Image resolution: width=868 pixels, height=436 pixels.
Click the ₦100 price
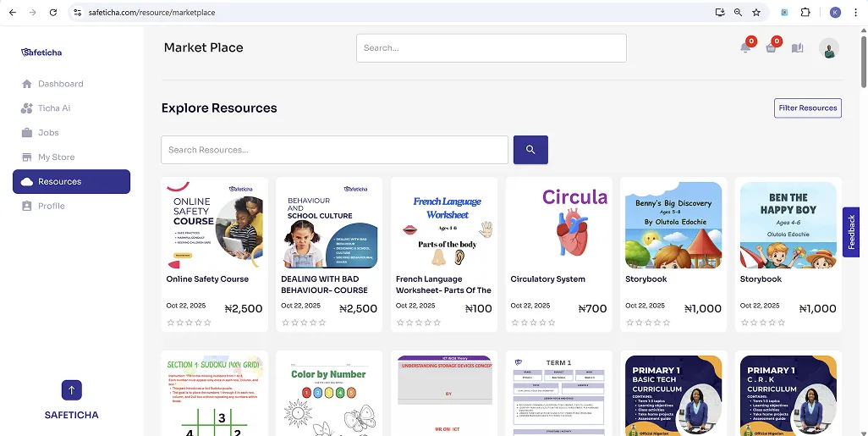478,308
